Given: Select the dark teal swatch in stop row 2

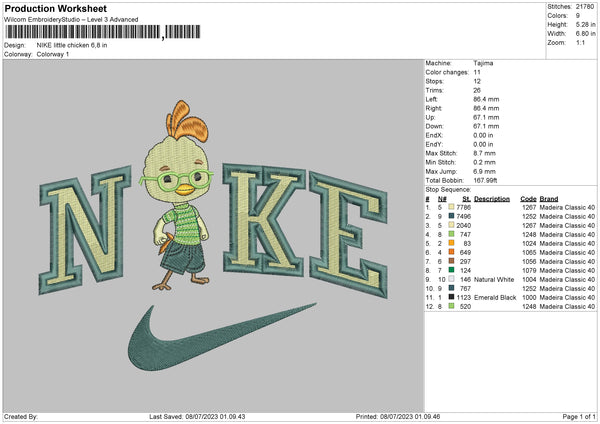Looking at the screenshot, I should [451, 216].
